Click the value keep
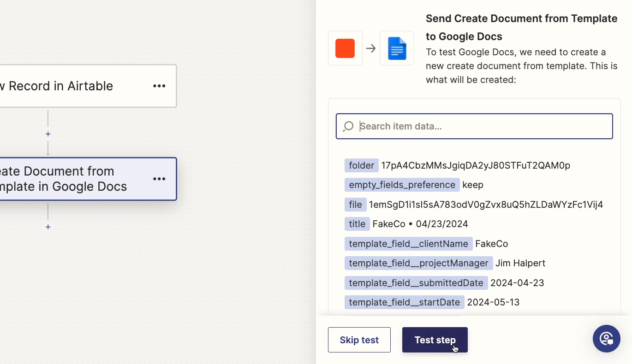632x364 pixels. 473,185
